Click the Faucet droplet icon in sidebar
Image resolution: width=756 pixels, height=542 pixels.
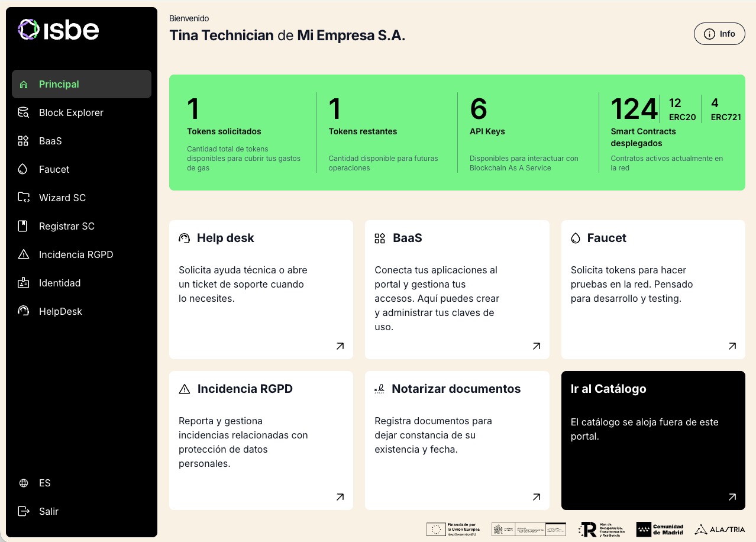click(23, 169)
